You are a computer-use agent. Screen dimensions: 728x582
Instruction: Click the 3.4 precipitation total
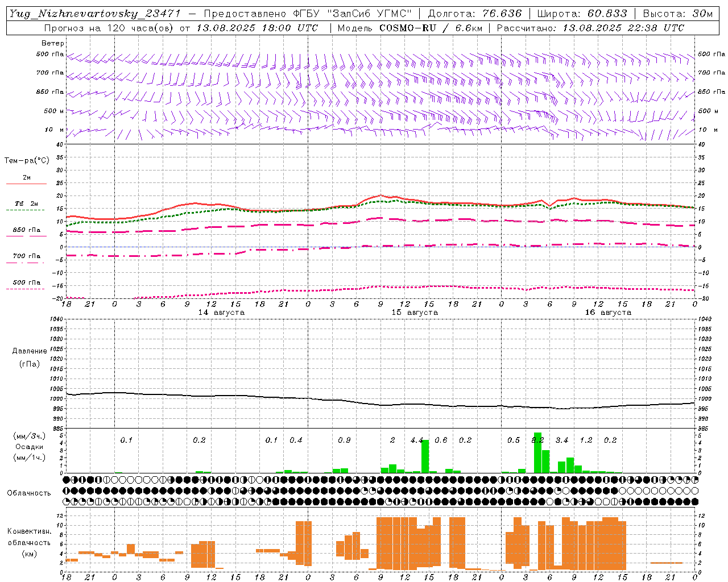tap(562, 440)
